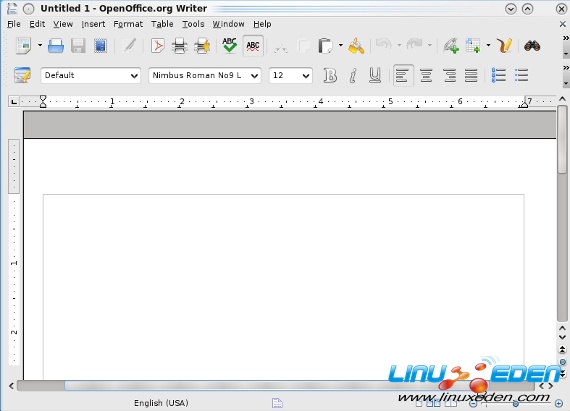Open the Table size dropdown arrow
The image size is (570, 411).
point(488,45)
